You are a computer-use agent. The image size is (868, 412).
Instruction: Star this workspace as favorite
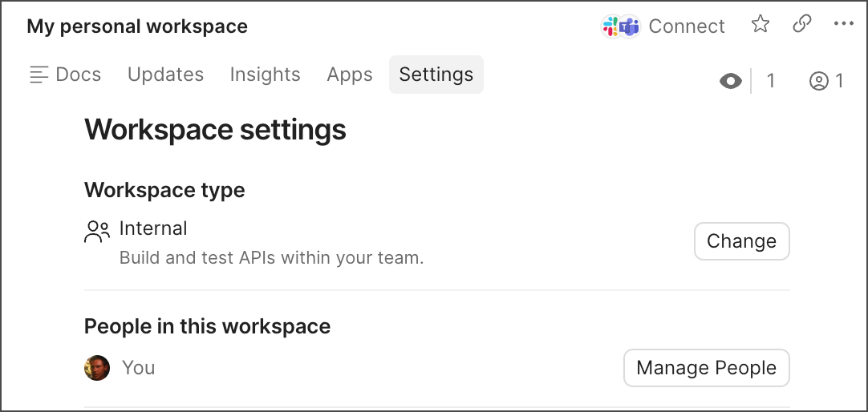(761, 25)
